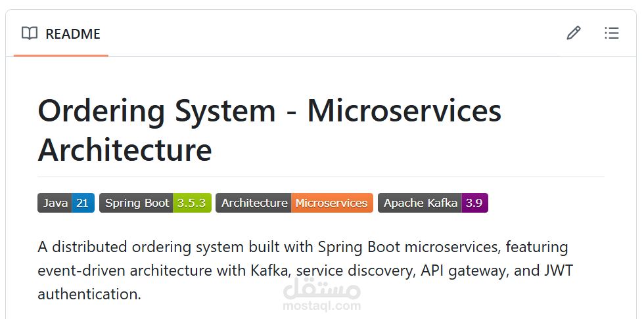644x319 pixels.
Task: Click the Apache Kafka 3.9 badge
Action: (433, 203)
